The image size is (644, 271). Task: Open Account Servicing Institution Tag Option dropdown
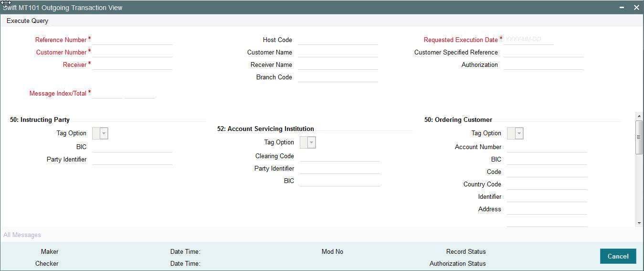(308, 142)
